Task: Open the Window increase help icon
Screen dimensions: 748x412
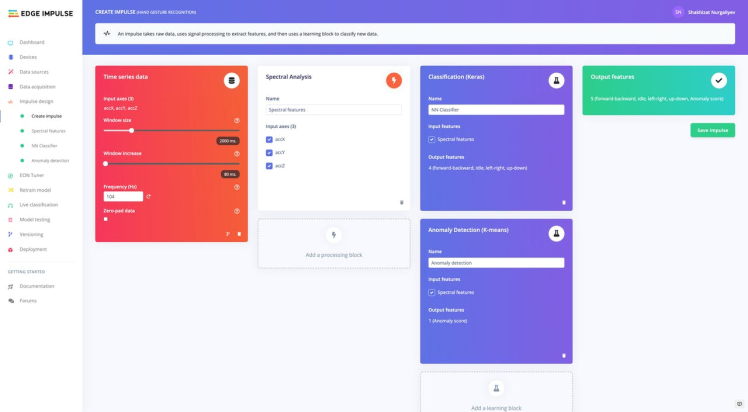Action: (x=237, y=154)
